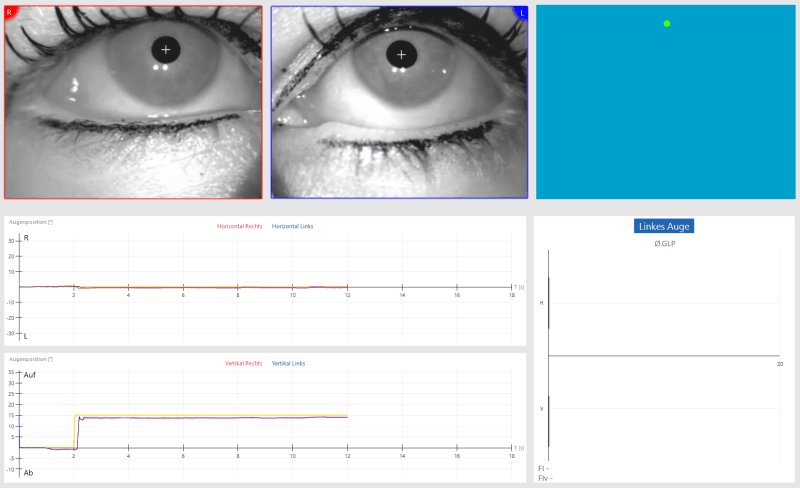Click the FIv value label
The image size is (800, 488).
(x=543, y=478)
